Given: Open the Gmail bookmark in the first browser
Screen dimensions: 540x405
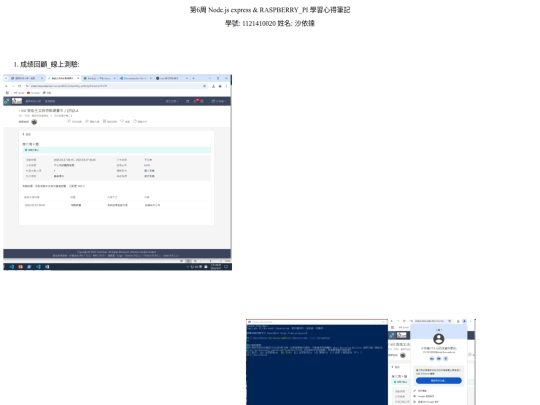Looking at the screenshot, I should click(x=19, y=93).
